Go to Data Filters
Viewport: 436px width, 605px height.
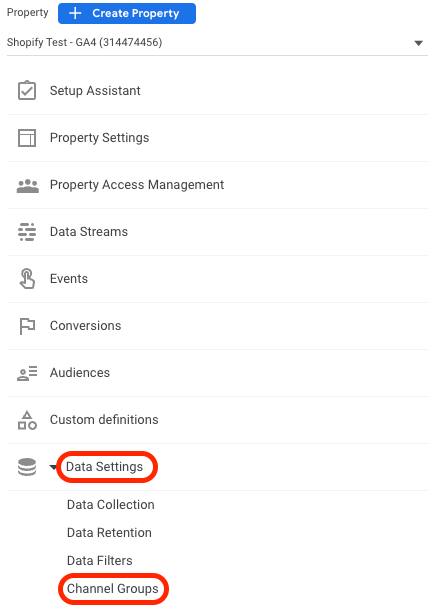(100, 560)
